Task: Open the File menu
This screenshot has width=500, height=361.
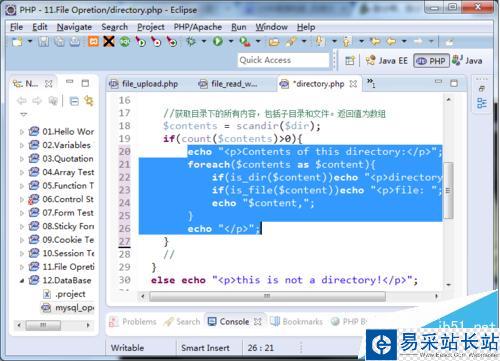Action: point(16,27)
